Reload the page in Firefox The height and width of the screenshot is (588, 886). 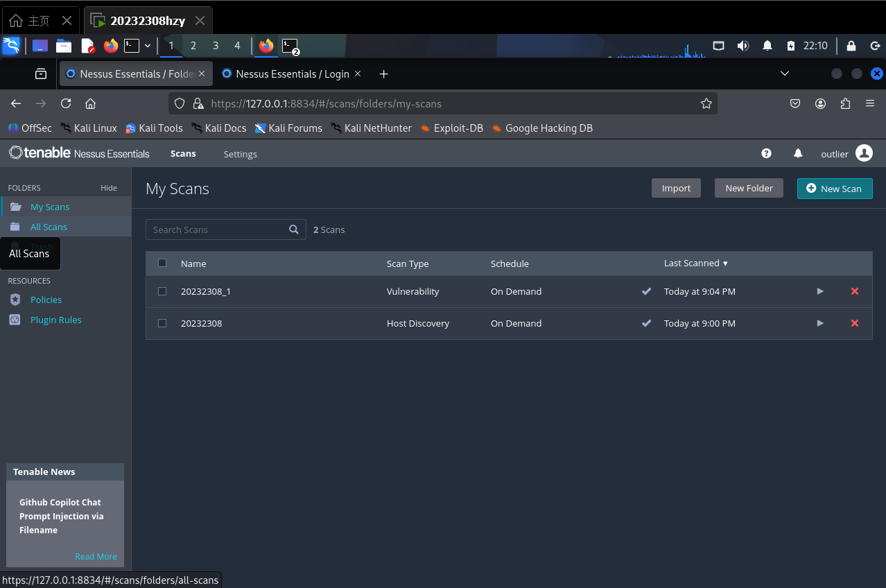click(x=66, y=103)
